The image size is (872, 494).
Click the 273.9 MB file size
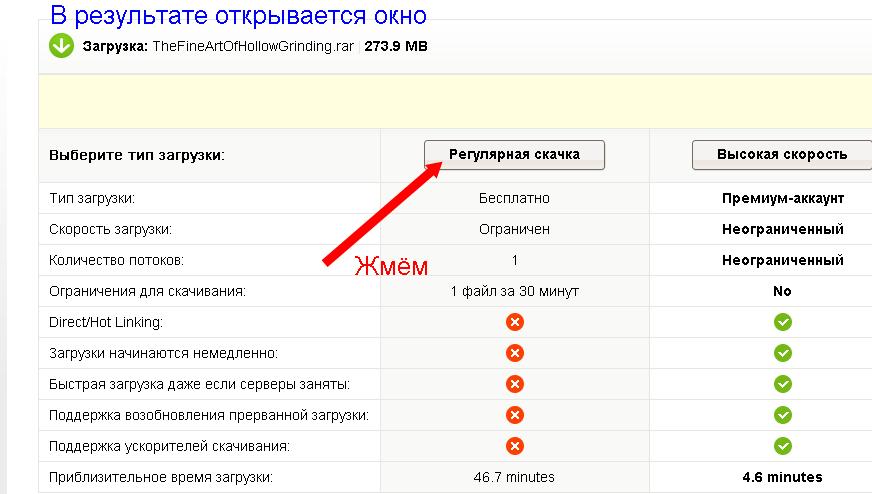(396, 46)
